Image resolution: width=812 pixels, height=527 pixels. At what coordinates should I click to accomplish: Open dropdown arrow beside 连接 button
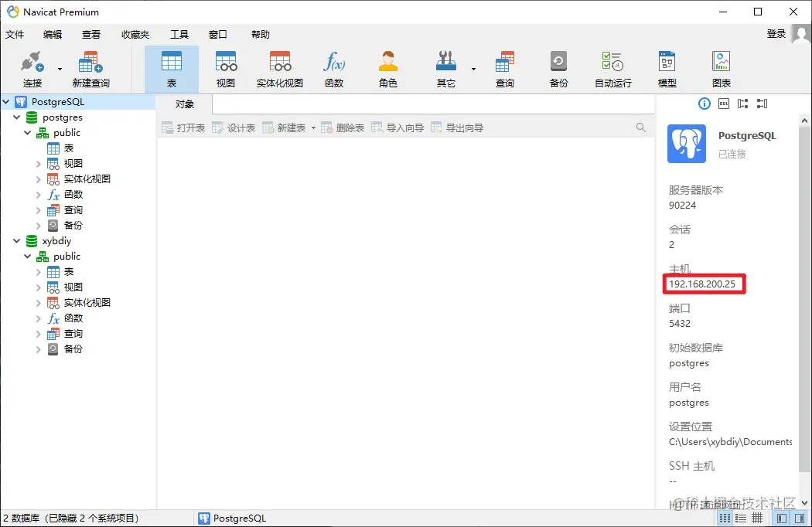[x=60, y=69]
